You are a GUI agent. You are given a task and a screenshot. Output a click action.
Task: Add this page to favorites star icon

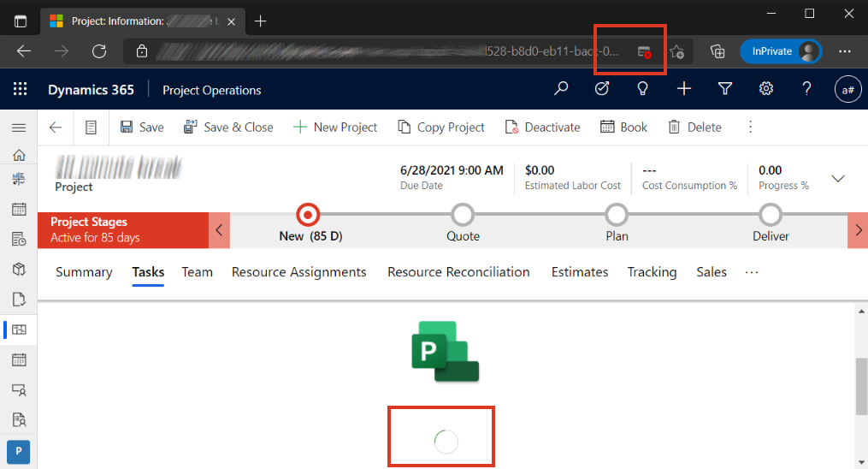coord(676,51)
